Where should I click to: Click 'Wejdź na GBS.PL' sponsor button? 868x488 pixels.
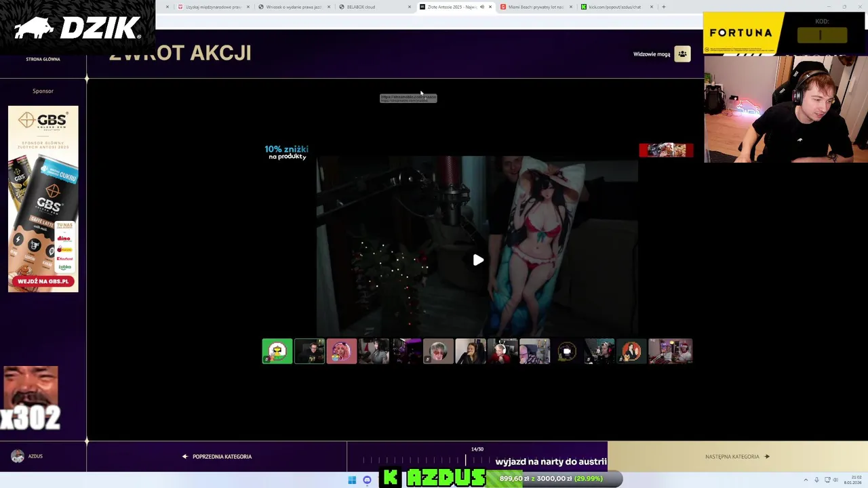click(x=43, y=281)
